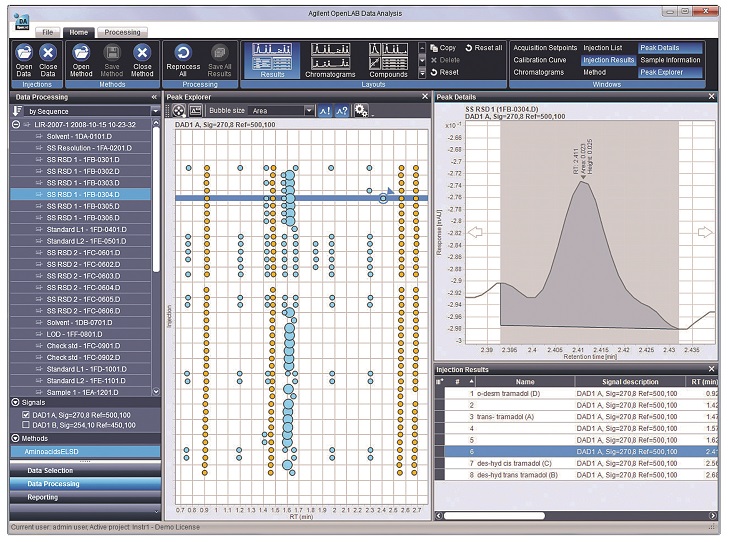Open the by Sequence dropdown
The image size is (730, 542).
(155, 111)
